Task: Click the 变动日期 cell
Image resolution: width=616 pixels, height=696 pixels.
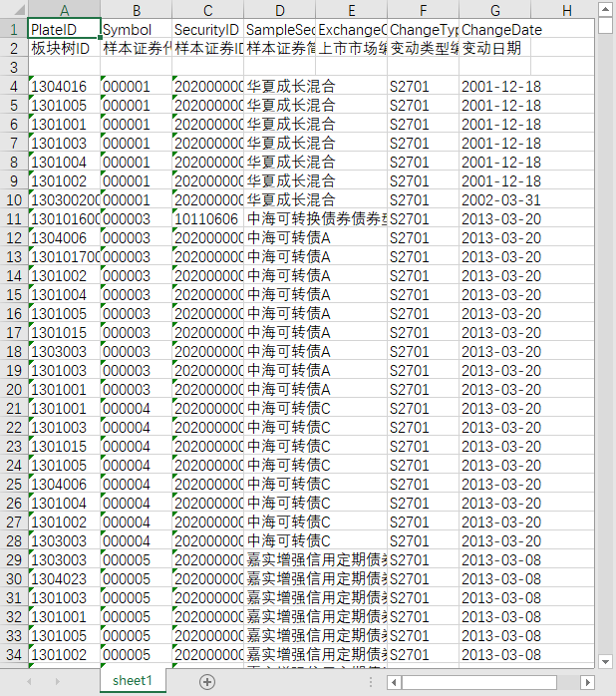Action: pyautogui.click(x=495, y=48)
